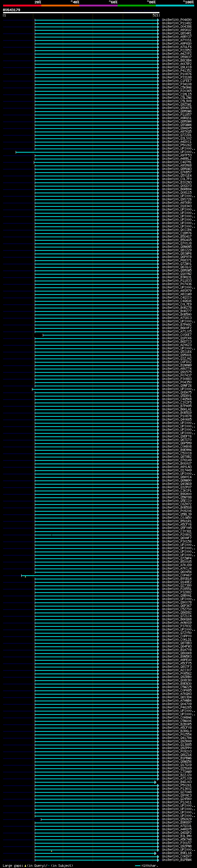Select hit label UniRef100_P50261
Screen dimensions: 197x868
tap(176, 785)
